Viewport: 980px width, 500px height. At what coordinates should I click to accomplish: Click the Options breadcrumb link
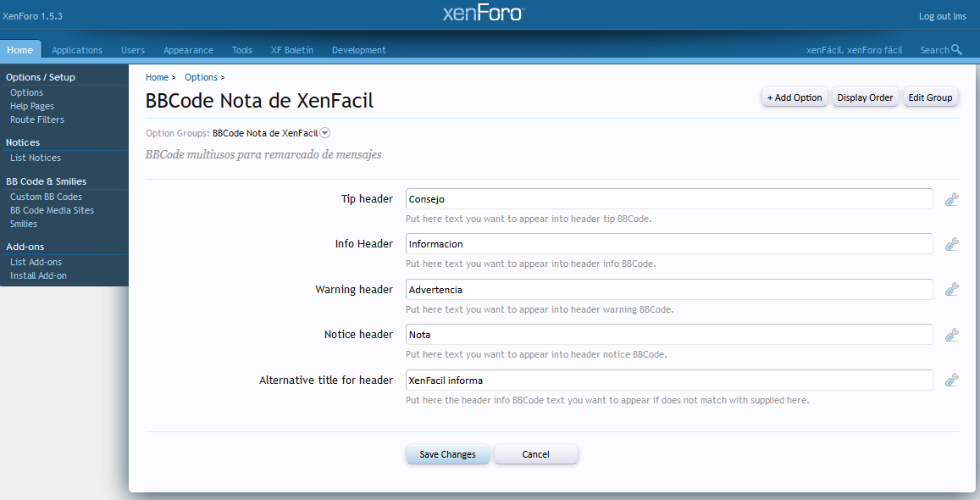point(202,77)
